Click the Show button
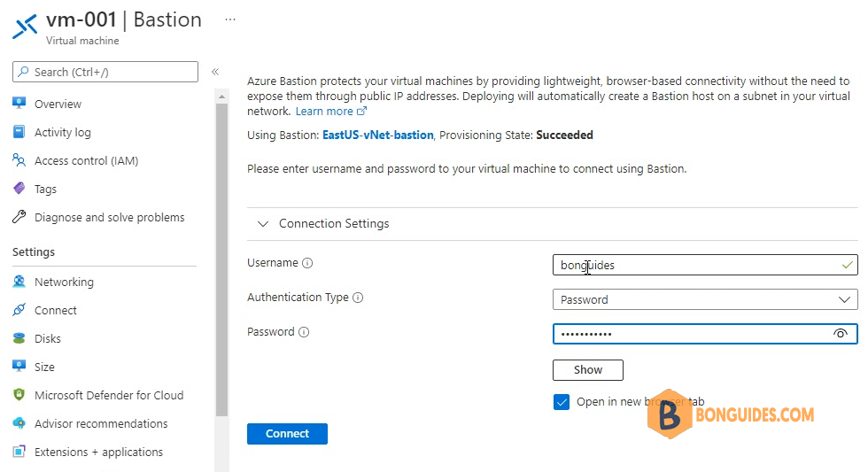 [587, 369]
